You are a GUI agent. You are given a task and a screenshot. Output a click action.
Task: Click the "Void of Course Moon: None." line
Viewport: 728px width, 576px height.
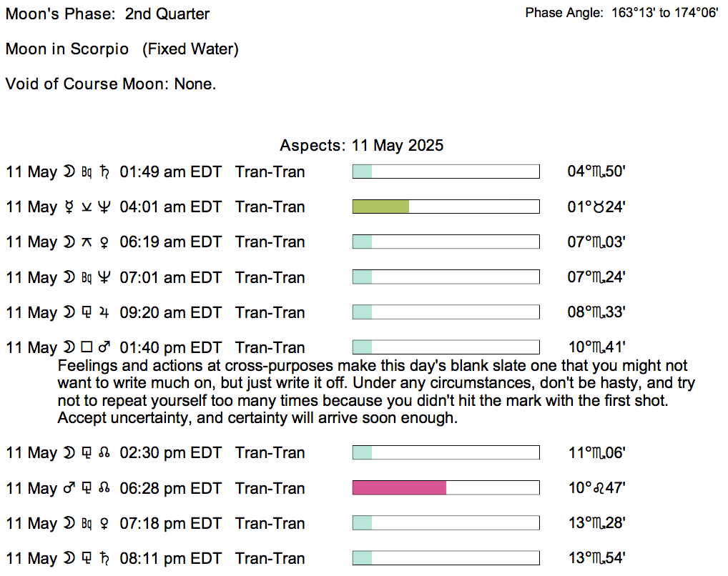(x=111, y=84)
